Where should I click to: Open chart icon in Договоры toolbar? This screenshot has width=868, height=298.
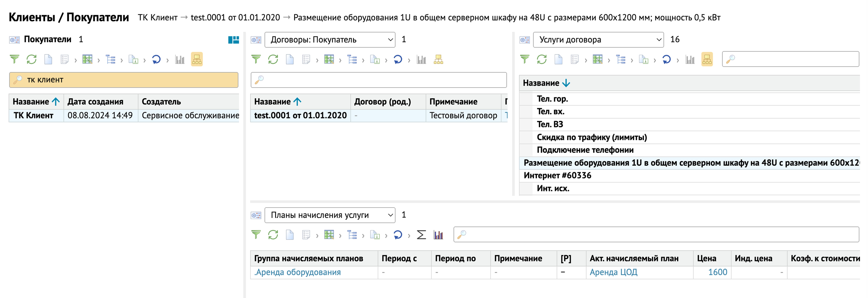[x=421, y=60]
